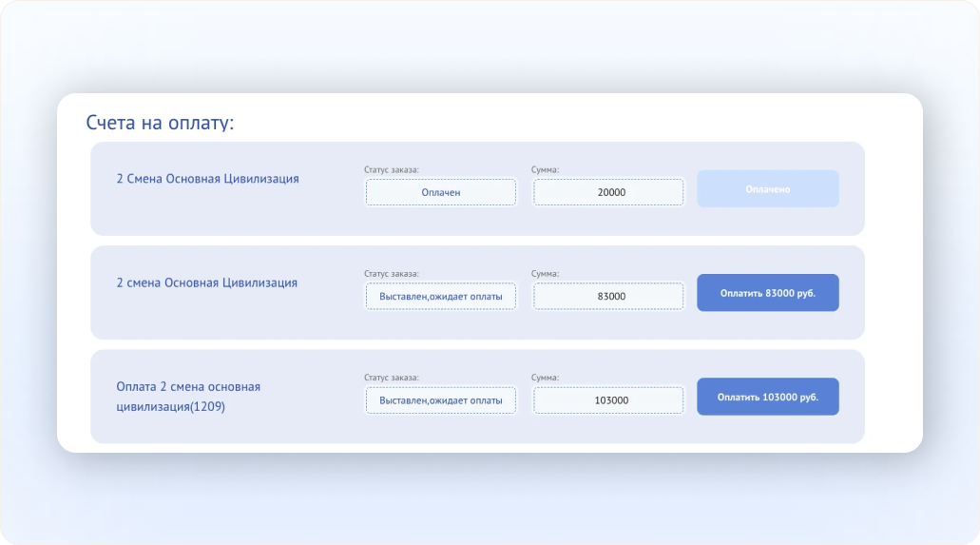980x545 pixels.
Task: Click the disabled Оплачено button
Action: 767,189
